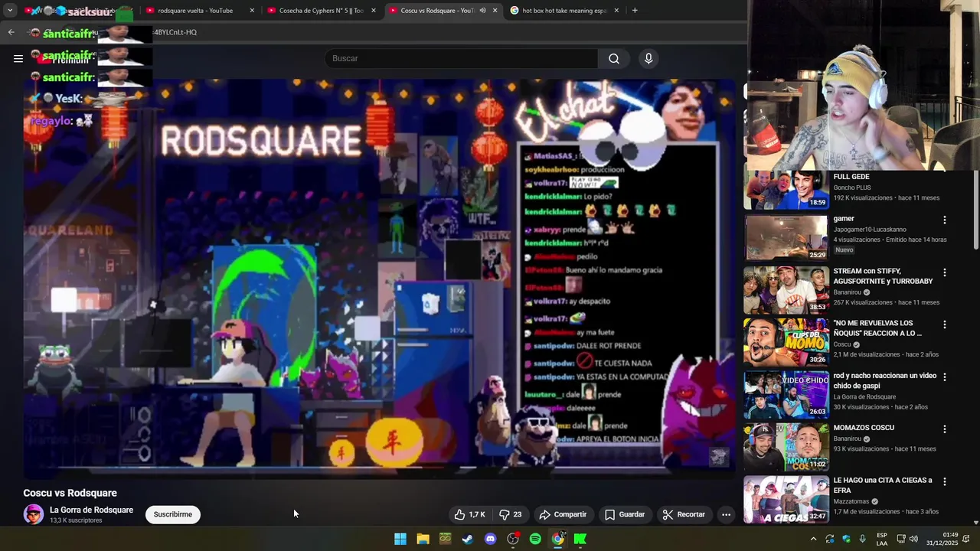Open NO ME REVUELVAS LOS ÑOQUIS video title
980x551 pixels.
pos(877,328)
